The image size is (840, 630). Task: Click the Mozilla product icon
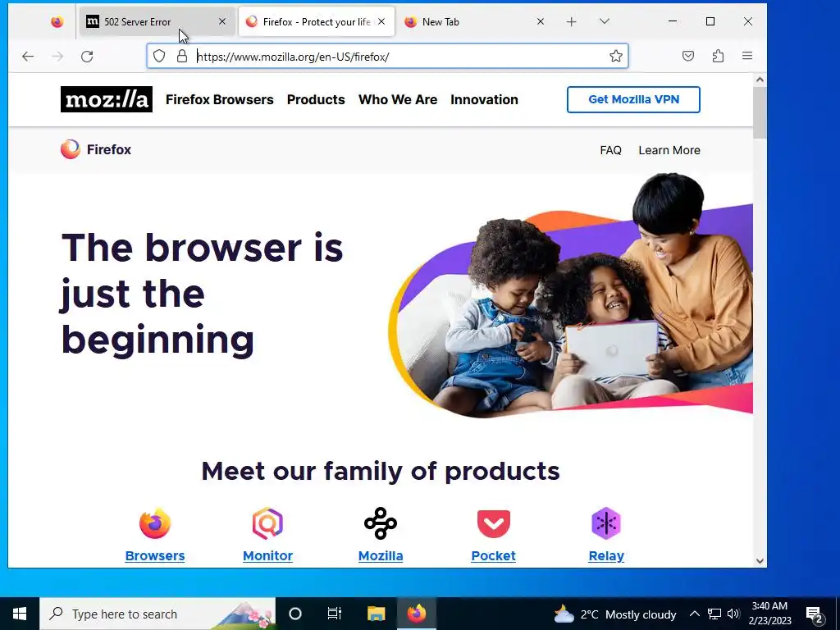(381, 523)
